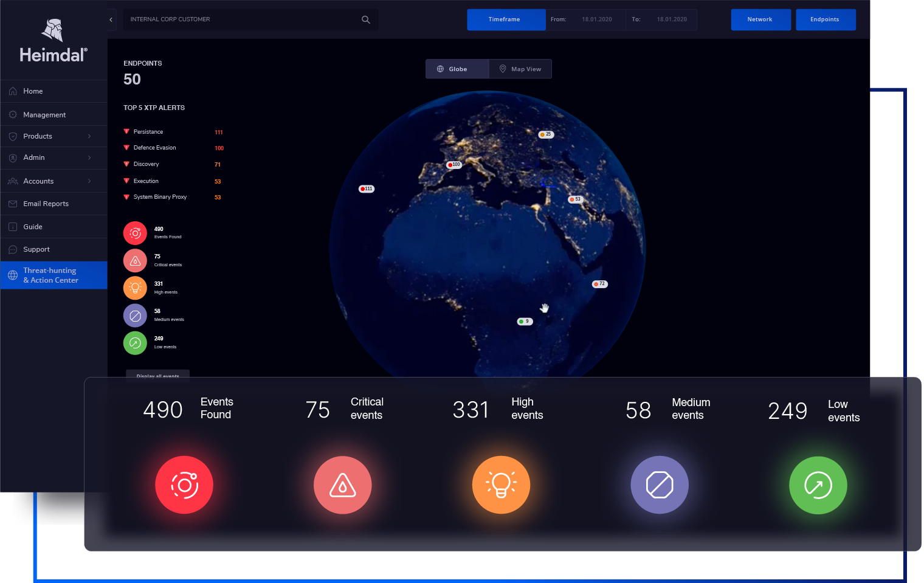Click the red Events Found alarm icon
This screenshot has height=583, width=924.
(x=184, y=485)
